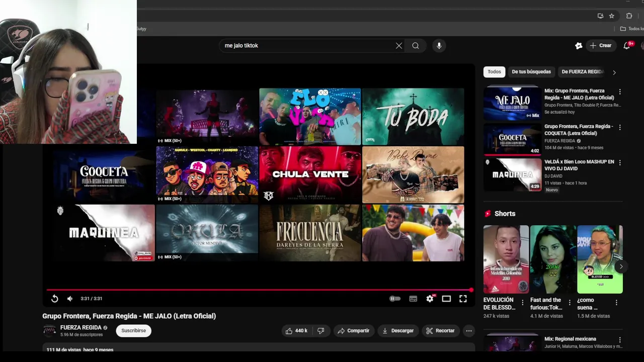
Task: Select the Todos filter chip
Action: tap(494, 72)
